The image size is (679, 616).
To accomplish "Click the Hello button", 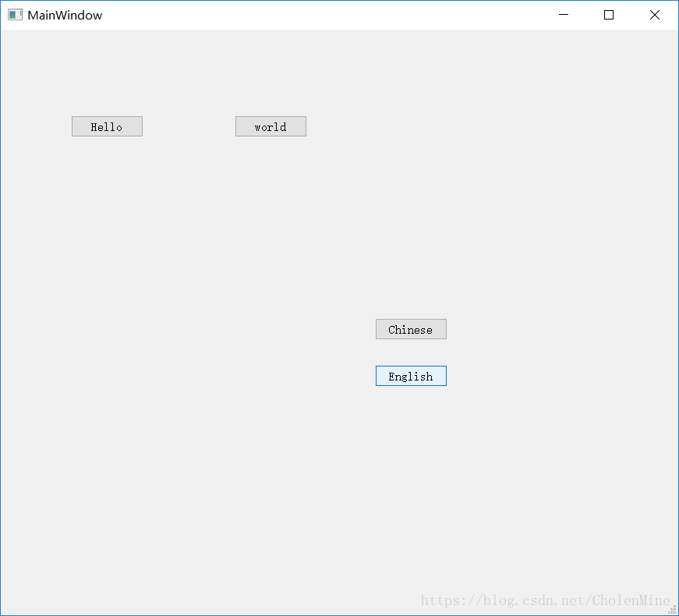I will pyautogui.click(x=107, y=126).
